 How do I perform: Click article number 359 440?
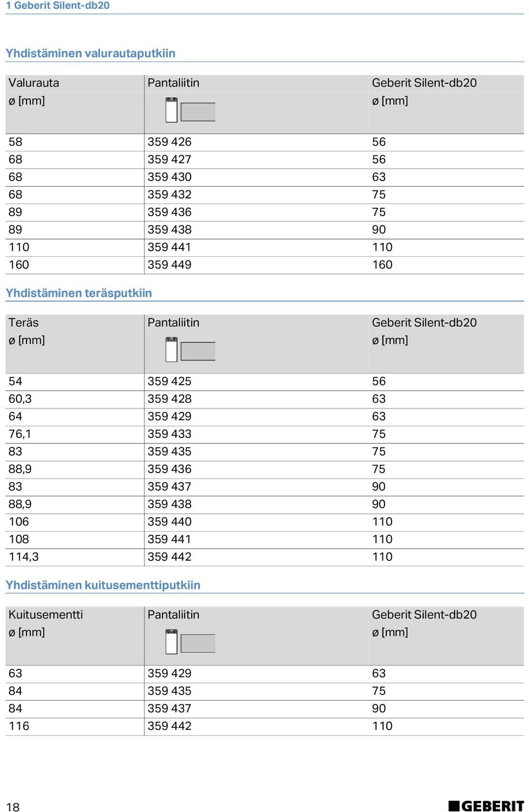170,522
